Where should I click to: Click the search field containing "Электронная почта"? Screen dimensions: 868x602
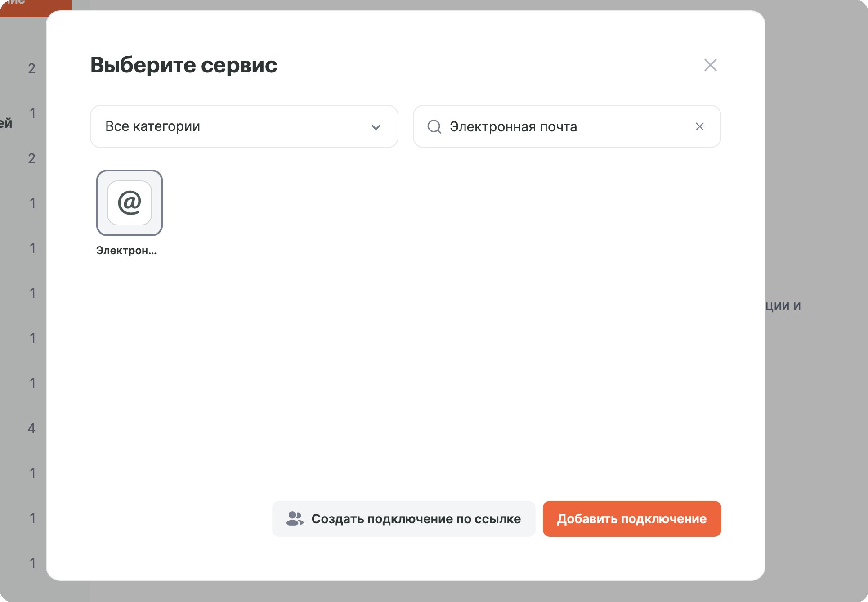pyautogui.click(x=567, y=126)
